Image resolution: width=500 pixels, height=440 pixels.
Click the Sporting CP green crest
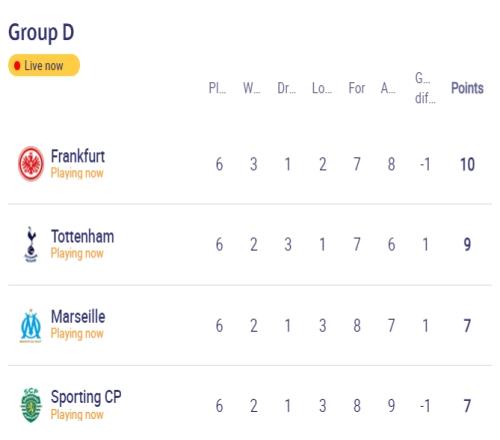coord(31,405)
